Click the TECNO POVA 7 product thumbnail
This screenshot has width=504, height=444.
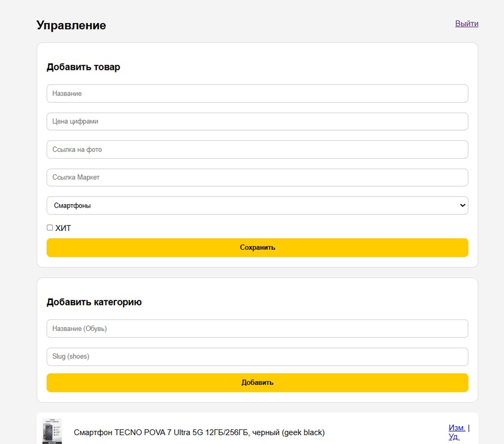52,431
